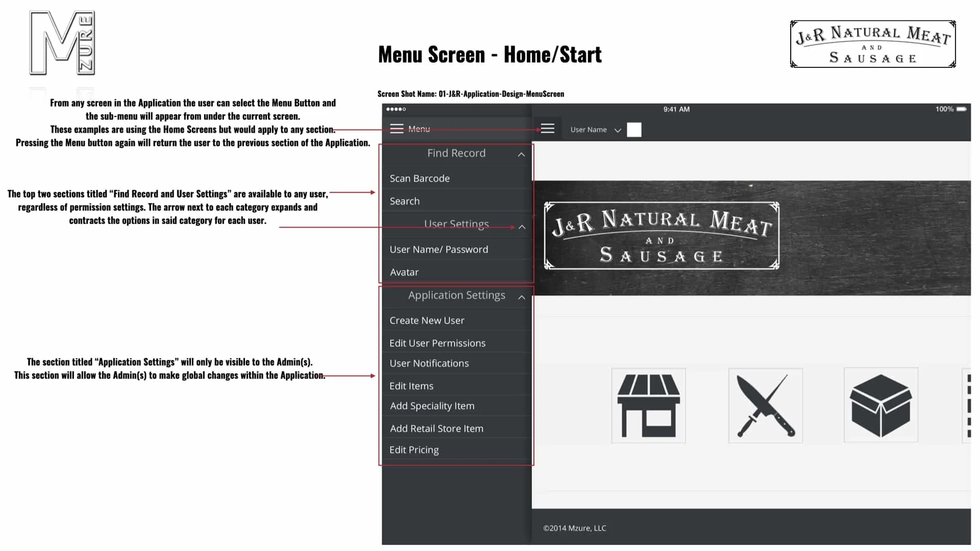
Task: Click the hamburger icon next to Menu
Action: [397, 129]
